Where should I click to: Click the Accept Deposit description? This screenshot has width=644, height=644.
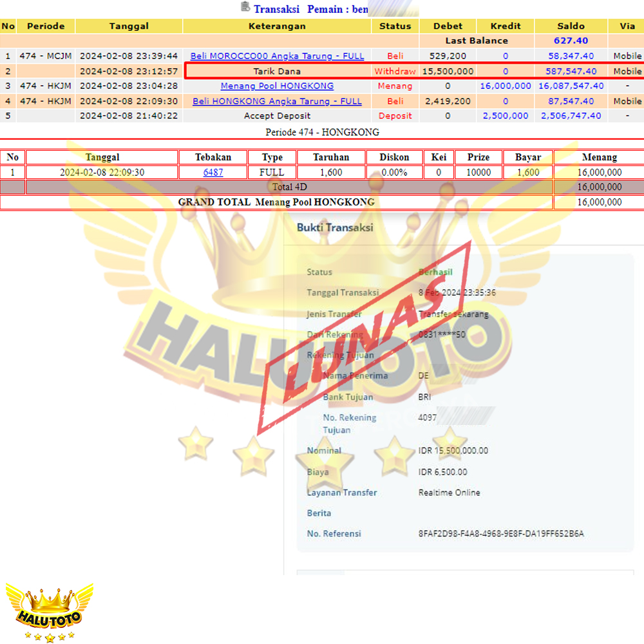277,116
